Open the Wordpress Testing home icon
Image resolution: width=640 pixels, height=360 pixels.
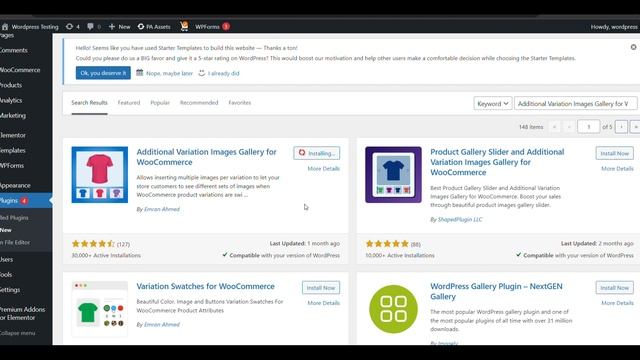tap(5, 27)
